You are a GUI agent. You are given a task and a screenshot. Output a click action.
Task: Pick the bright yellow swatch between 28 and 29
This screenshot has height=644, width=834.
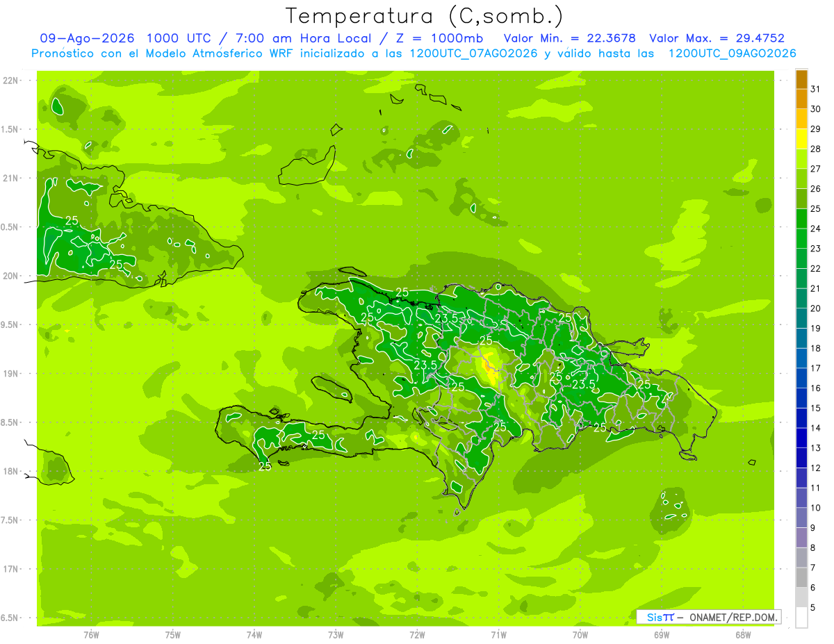(801, 139)
